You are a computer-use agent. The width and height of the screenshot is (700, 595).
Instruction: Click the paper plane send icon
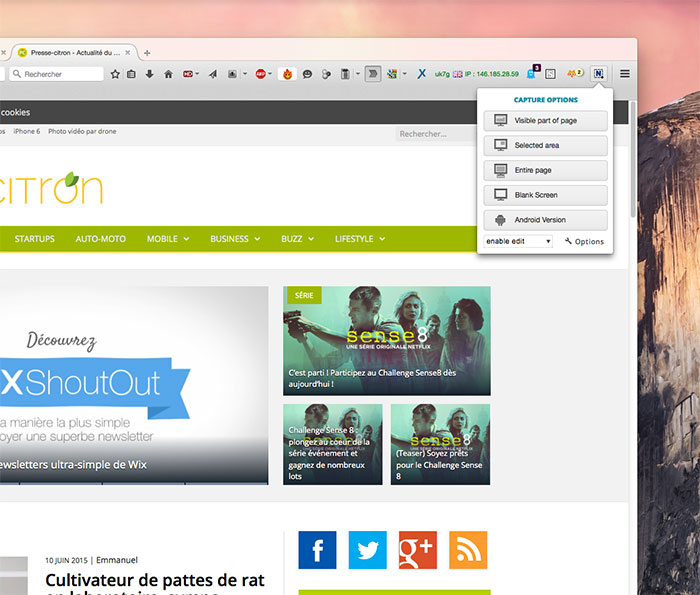213,74
